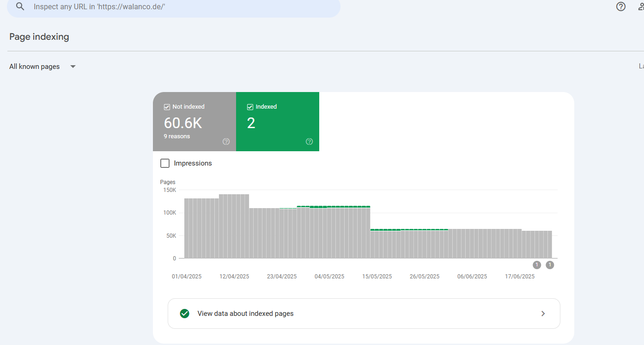Click the Pages axis title
Image resolution: width=644 pixels, height=345 pixels.
coord(168,182)
